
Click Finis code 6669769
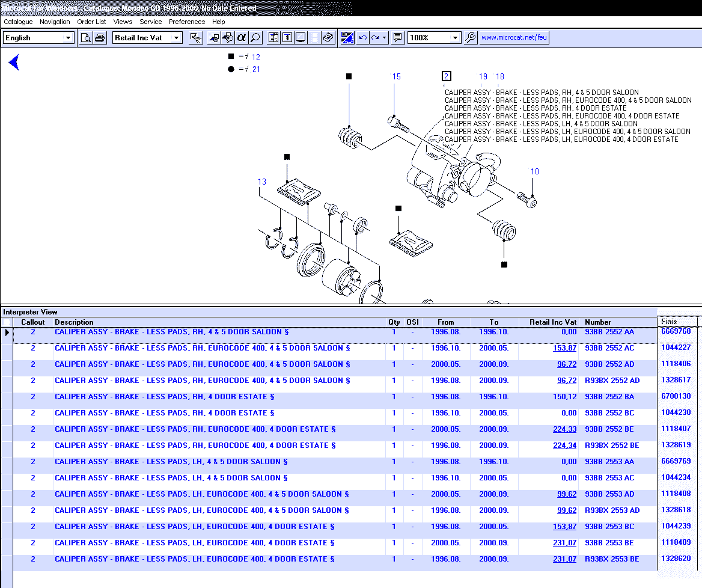pos(676,461)
